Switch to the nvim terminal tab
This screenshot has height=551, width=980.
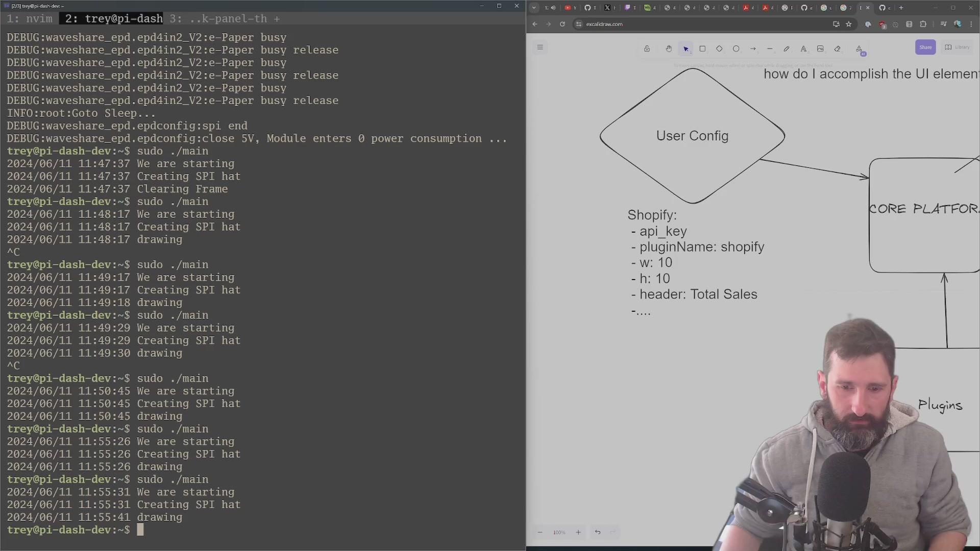pos(30,19)
